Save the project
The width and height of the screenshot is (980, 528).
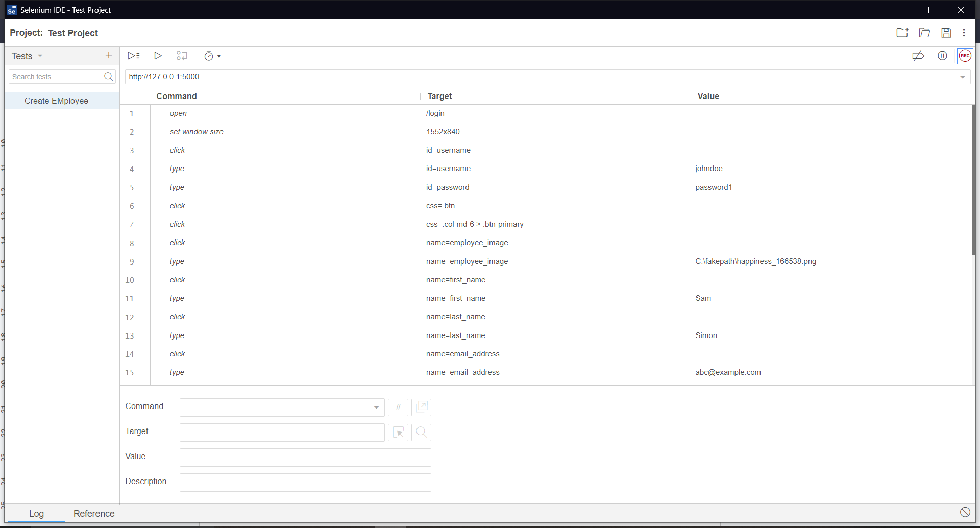[946, 33]
